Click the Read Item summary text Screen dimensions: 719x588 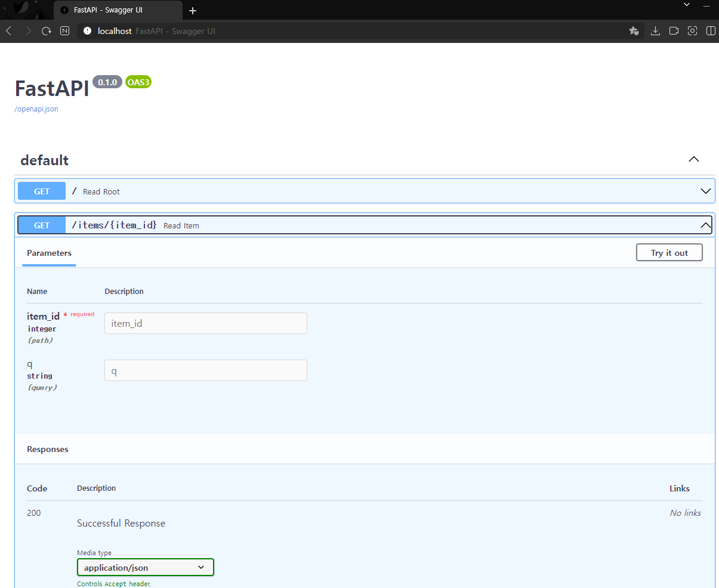[181, 225]
